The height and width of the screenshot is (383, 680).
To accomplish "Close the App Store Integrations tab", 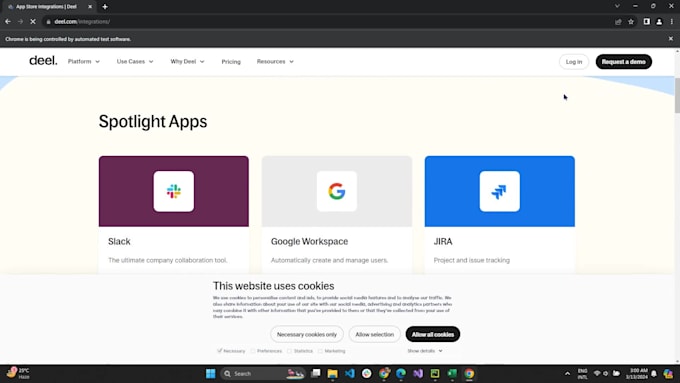I will click(90, 7).
